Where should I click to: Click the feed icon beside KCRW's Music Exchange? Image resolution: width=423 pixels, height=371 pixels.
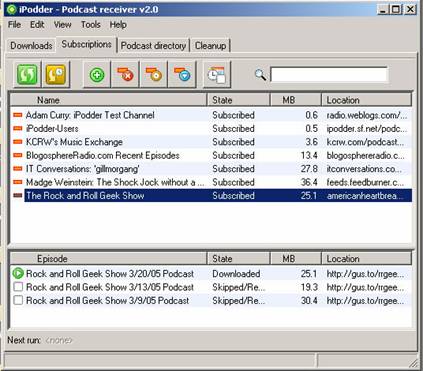(x=18, y=142)
